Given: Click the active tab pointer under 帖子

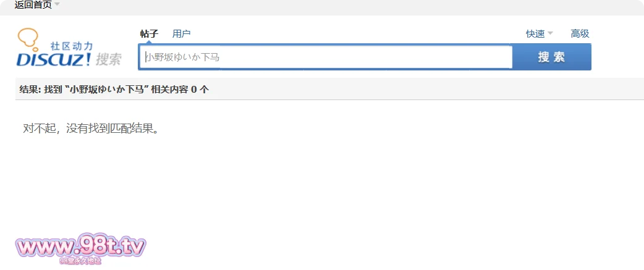Looking at the screenshot, I should (x=149, y=43).
